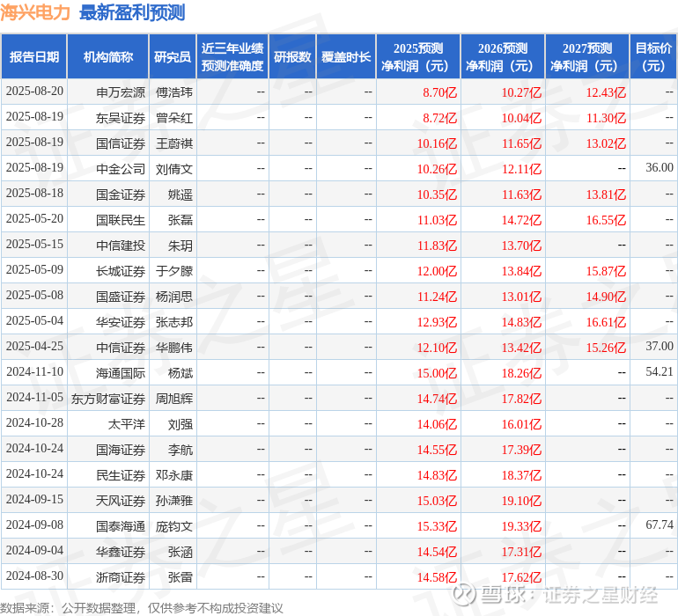Click target price 54.21

click(x=660, y=371)
